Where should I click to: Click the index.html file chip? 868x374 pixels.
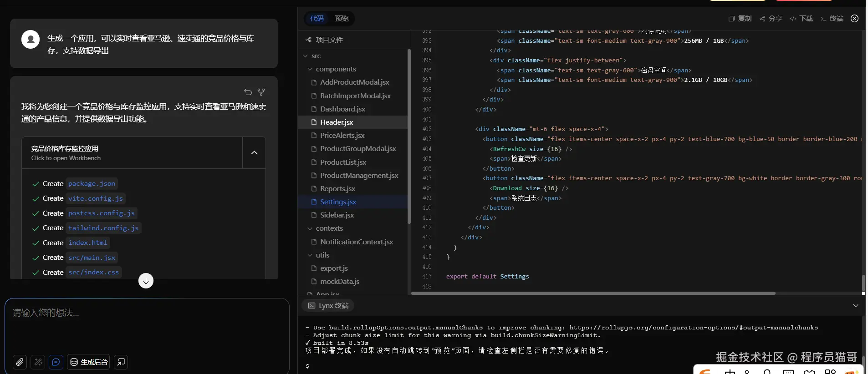88,243
